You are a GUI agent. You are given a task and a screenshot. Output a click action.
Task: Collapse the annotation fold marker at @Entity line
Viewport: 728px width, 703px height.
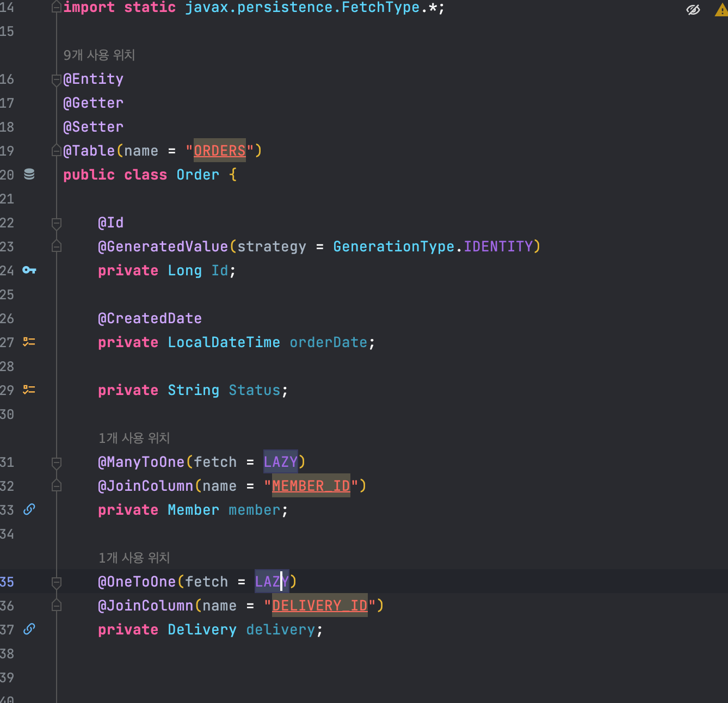point(56,80)
